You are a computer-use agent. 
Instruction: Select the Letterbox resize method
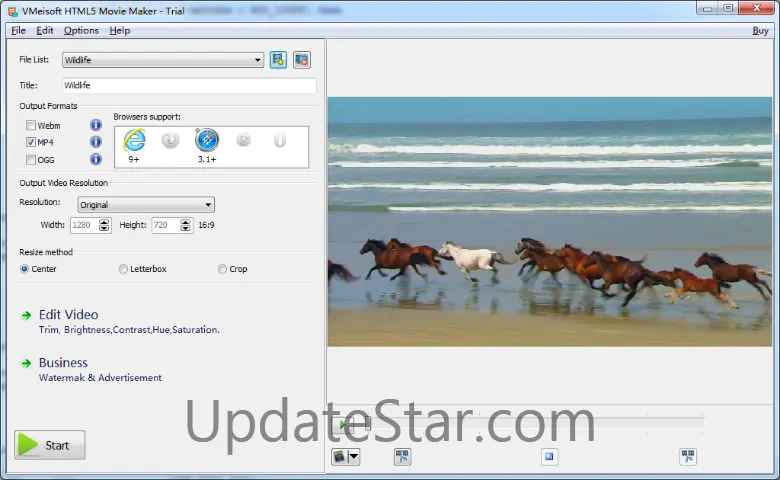click(x=123, y=269)
